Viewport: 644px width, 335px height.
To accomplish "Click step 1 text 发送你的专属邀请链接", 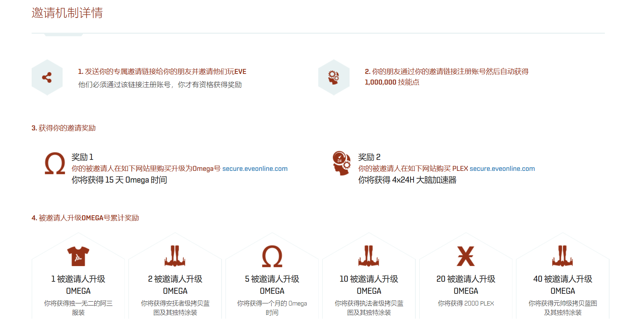I will coord(162,71).
